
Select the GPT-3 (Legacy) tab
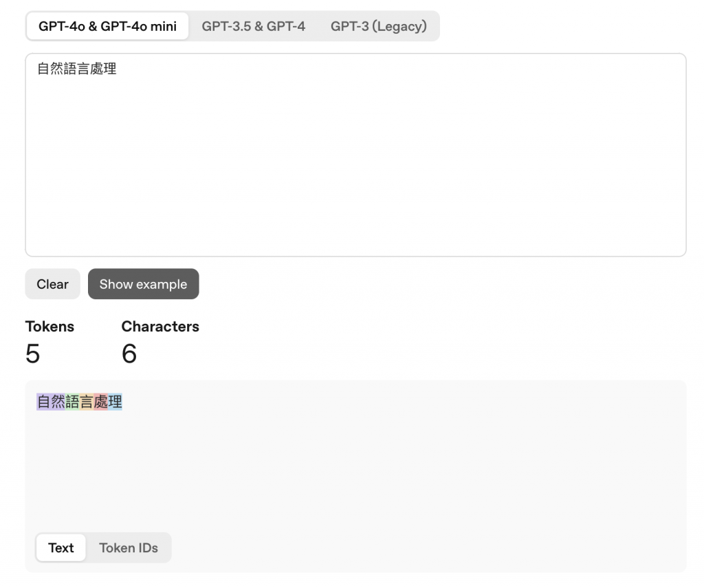379,26
